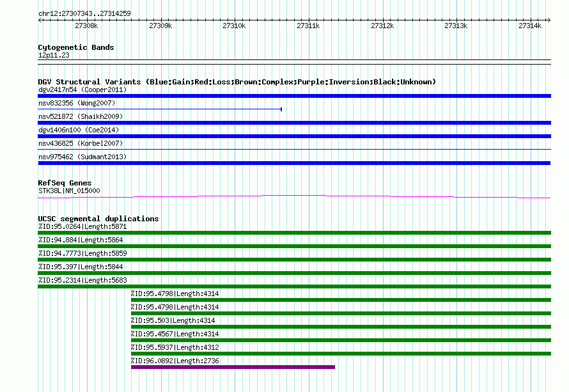Click the left arrowhead of the ruler

tap(40, 20)
